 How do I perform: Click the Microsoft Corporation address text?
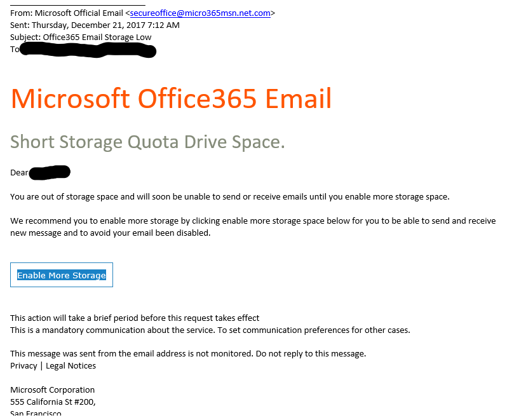tap(52, 390)
